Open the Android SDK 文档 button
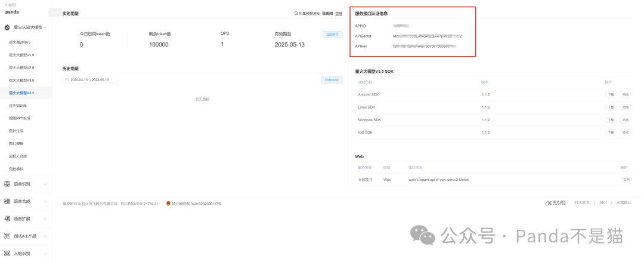 (625, 95)
